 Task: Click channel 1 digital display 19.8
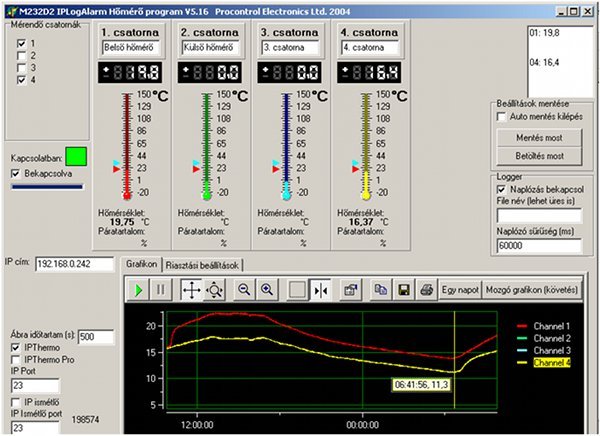click(130, 72)
